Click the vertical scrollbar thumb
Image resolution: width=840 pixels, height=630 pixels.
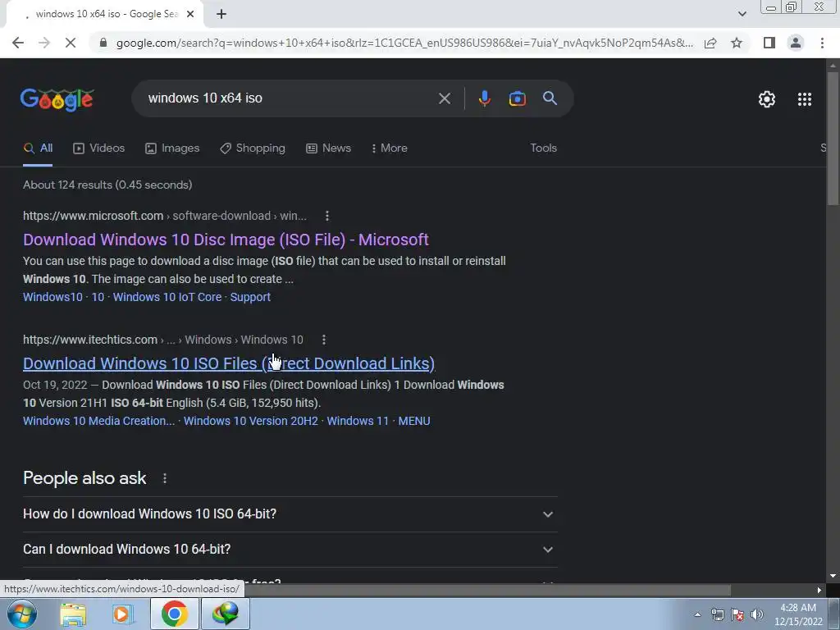(832, 138)
